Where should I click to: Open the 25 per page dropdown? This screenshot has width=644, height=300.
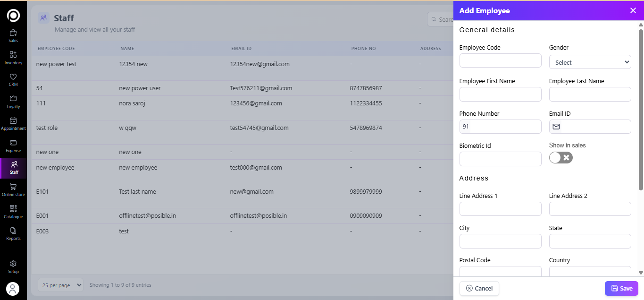60,285
